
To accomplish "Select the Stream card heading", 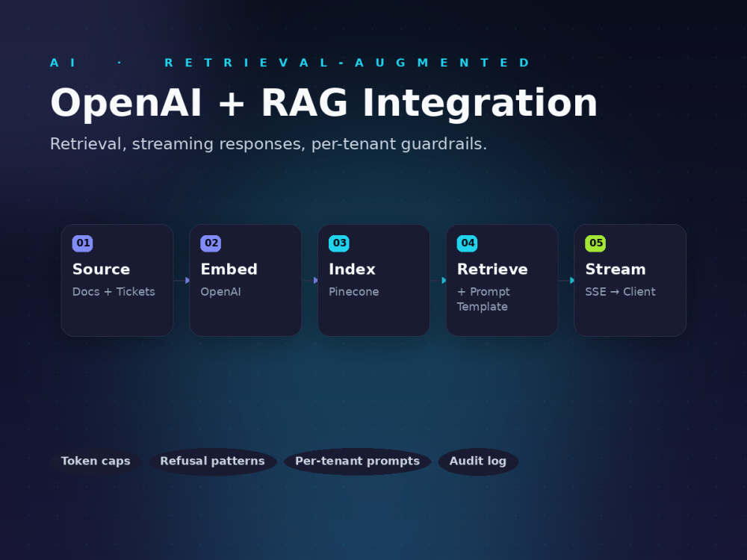I will coord(616,270).
